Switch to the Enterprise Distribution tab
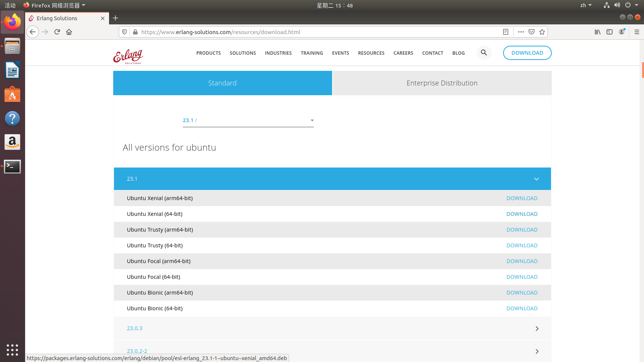644x362 pixels. point(442,83)
